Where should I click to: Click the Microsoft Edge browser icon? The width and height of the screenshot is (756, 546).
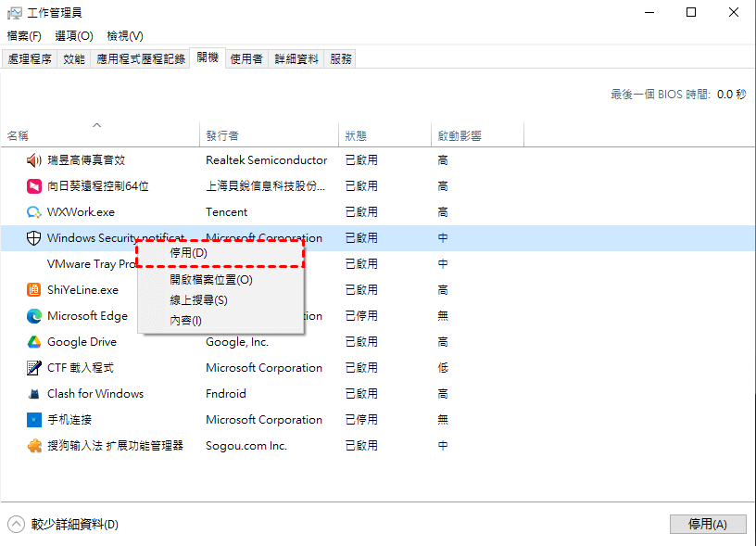[x=33, y=316]
